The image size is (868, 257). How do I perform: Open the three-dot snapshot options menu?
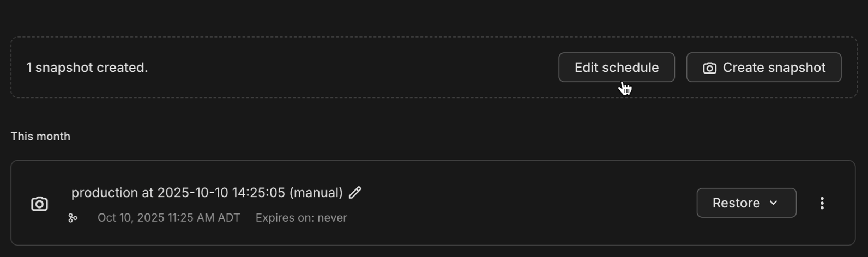tap(822, 203)
